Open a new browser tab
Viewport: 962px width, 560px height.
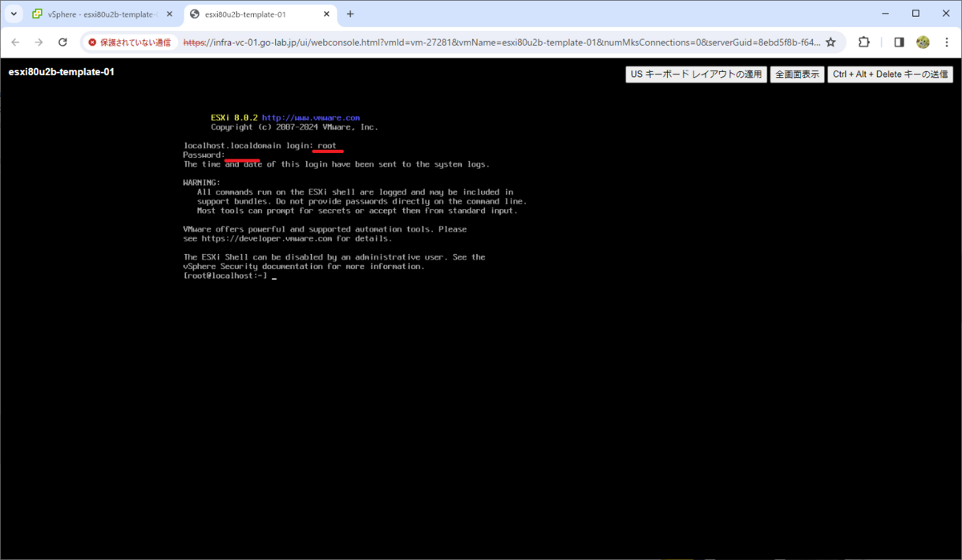point(350,14)
